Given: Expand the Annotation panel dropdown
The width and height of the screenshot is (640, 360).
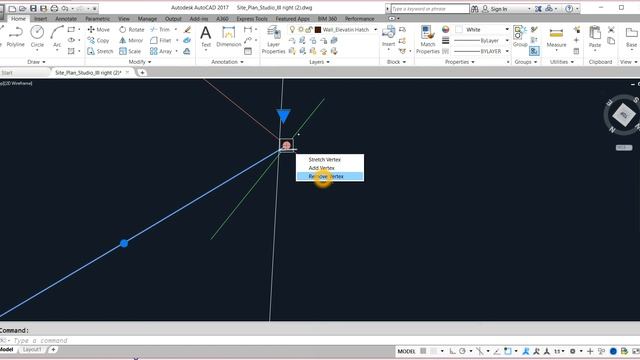Looking at the screenshot, I should [227, 62].
